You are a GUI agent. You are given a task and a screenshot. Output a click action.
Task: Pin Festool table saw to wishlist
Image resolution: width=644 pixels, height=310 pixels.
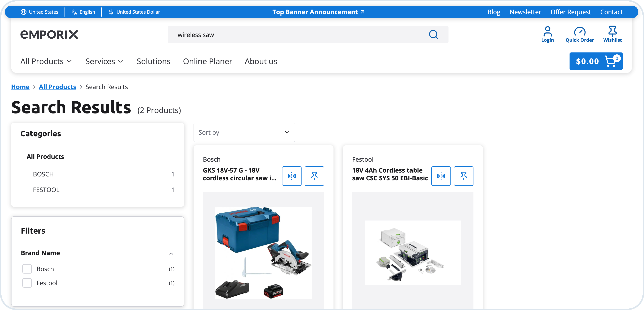[464, 176]
